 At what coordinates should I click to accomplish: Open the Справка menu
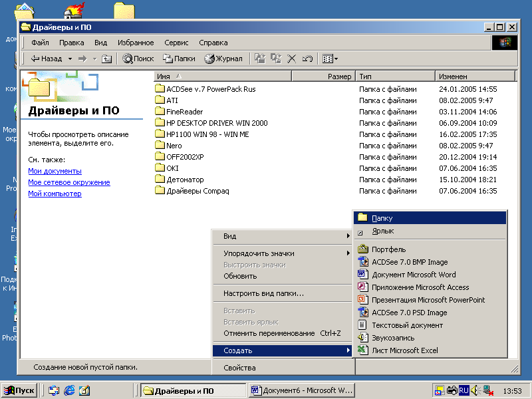tap(213, 43)
